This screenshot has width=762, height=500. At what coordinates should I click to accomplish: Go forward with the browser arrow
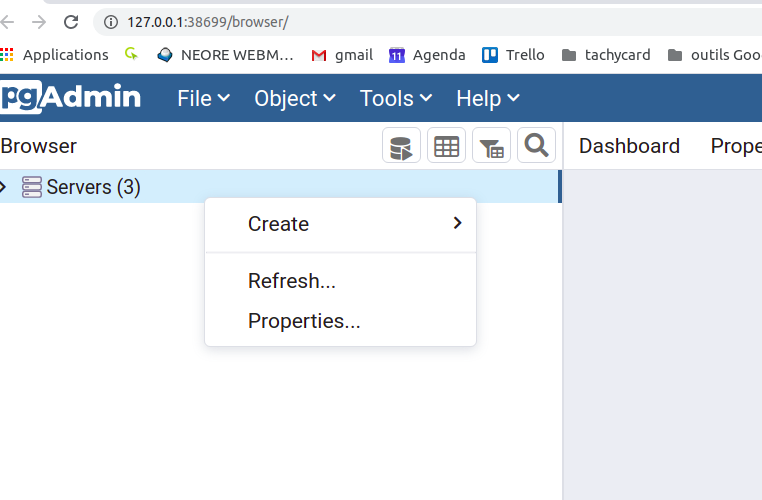38,22
